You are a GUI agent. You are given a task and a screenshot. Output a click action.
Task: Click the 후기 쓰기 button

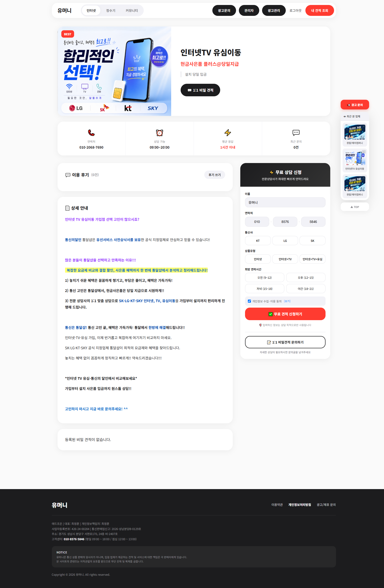click(x=215, y=175)
